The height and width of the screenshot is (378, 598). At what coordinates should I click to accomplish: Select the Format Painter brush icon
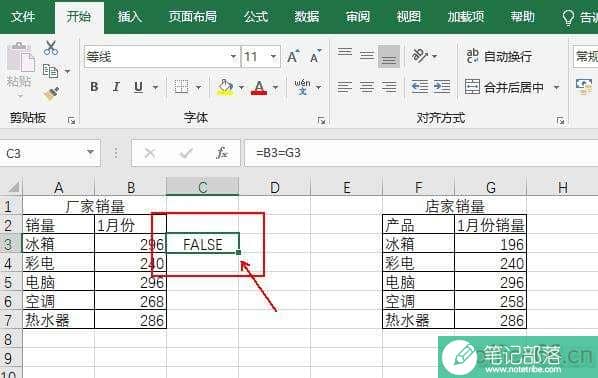[51, 94]
